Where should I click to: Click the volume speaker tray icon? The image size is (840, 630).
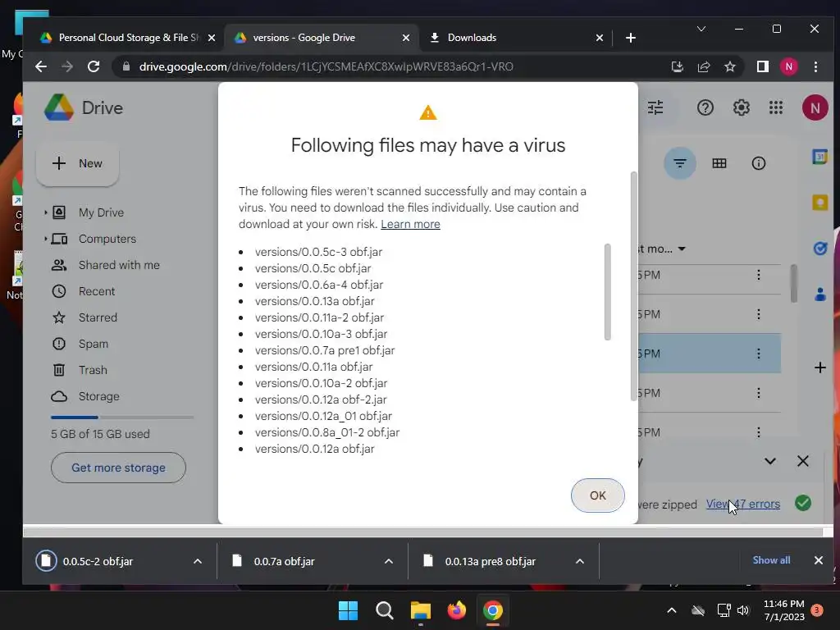(743, 610)
